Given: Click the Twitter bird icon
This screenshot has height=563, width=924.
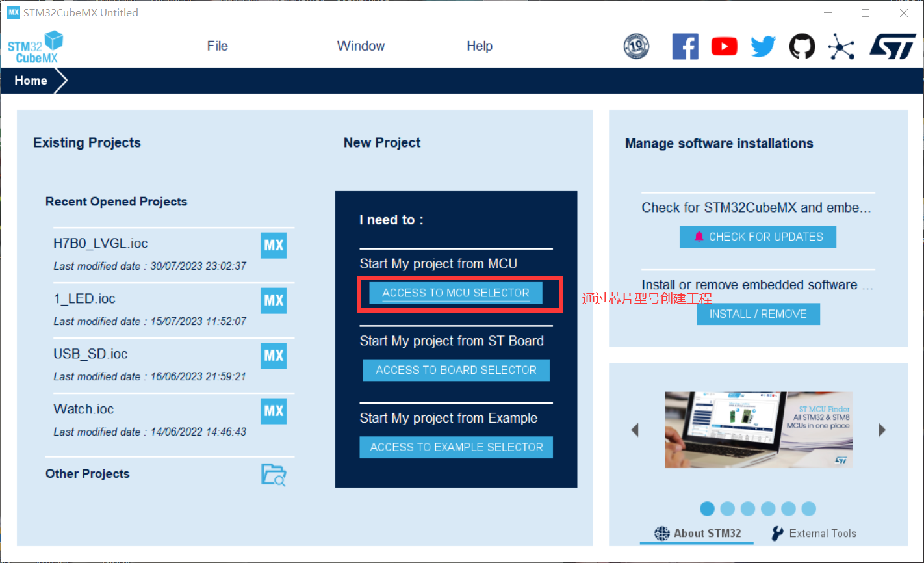Looking at the screenshot, I should [763, 47].
